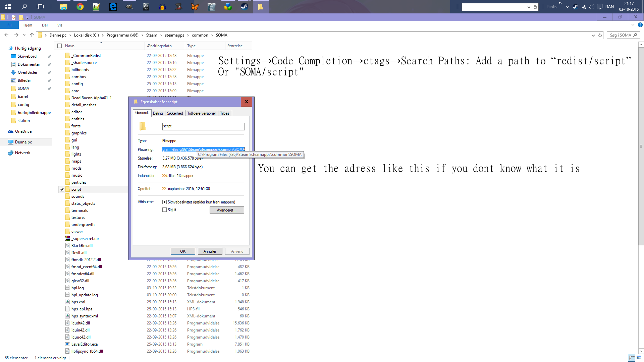Image resolution: width=644 pixels, height=362 pixels.
Task: Open the Vis ribbon tab
Action: click(x=60, y=25)
